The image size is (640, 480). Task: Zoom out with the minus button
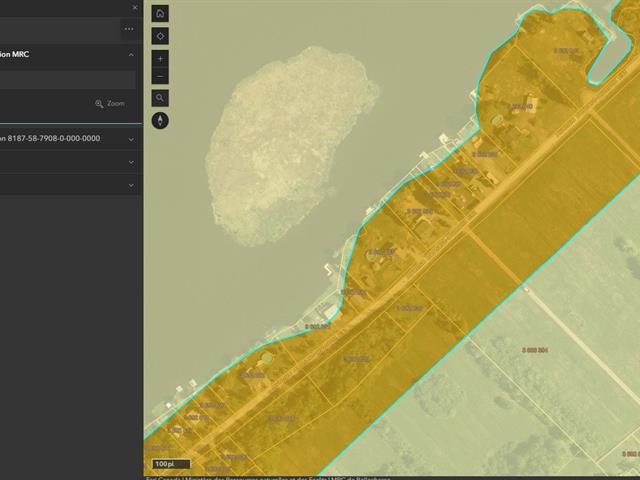click(161, 76)
